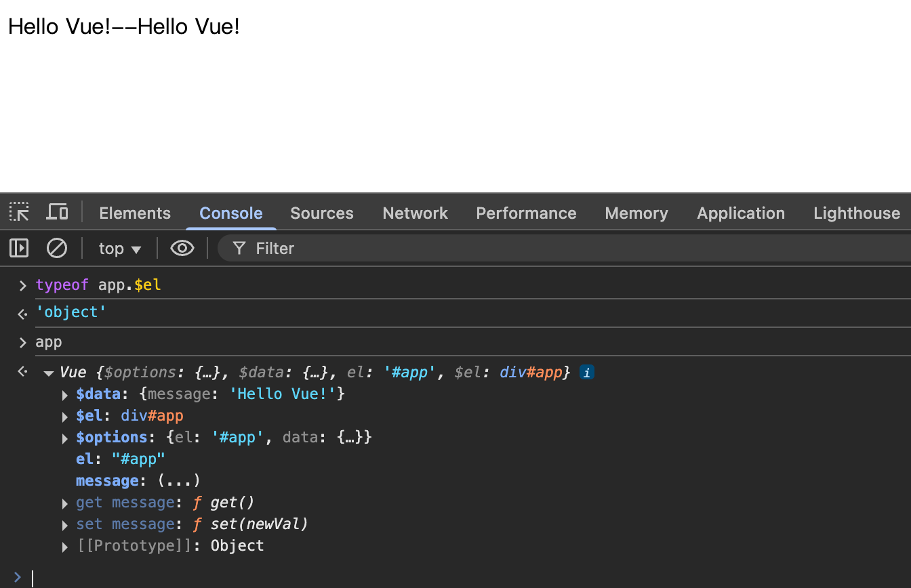Viewport: 911px width, 588px height.
Task: Click the 'typeof app.$el' input chevron
Action: [x=22, y=286]
